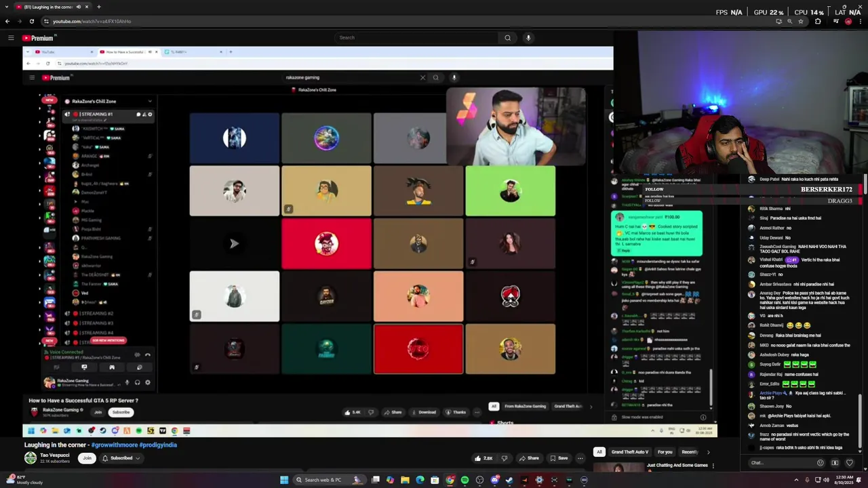Open STREAMING #2 voice channel in Discord
Screen dimensions: 868x488
(97, 314)
